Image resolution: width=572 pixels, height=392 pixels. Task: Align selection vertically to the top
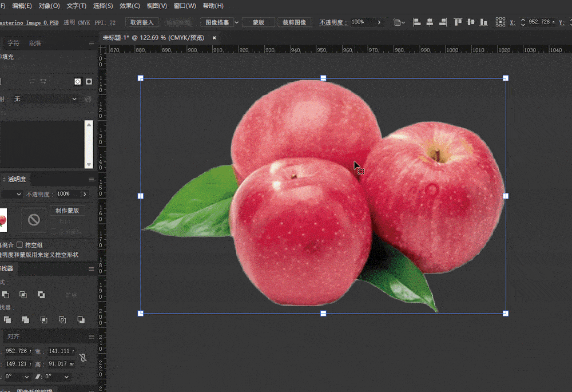458,22
